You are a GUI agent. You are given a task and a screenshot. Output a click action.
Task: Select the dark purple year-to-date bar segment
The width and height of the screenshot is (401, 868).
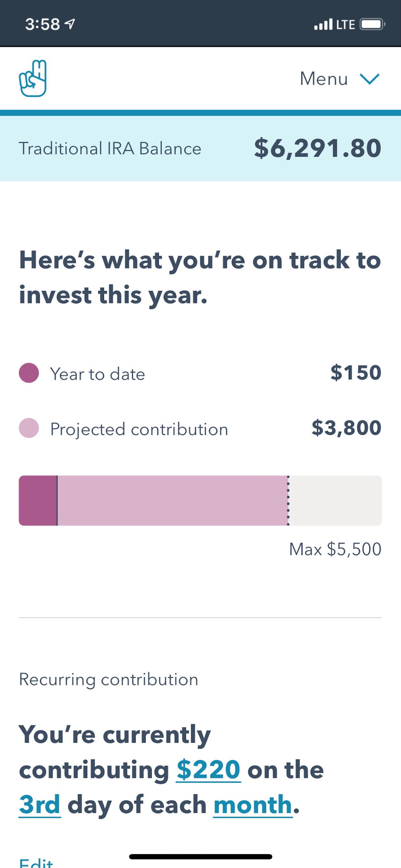38,500
